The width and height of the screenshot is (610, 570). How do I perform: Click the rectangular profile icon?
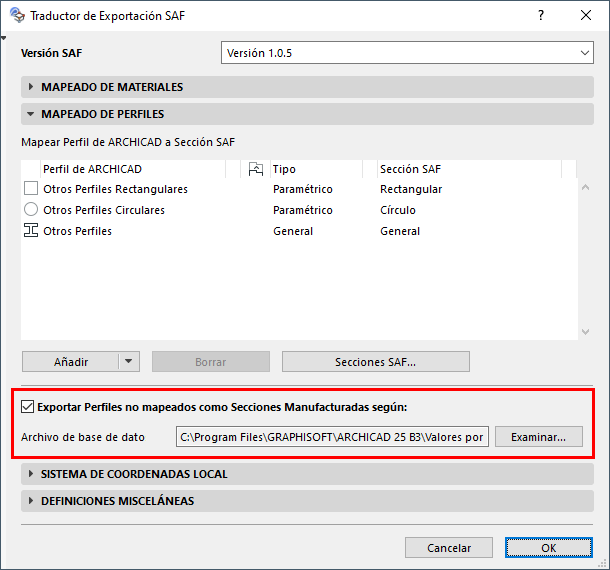31,188
